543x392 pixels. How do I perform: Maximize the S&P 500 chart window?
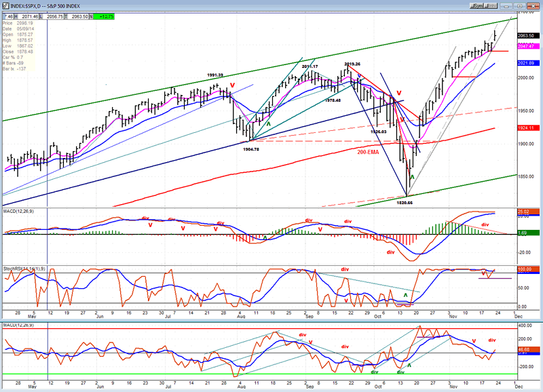tap(519, 6)
